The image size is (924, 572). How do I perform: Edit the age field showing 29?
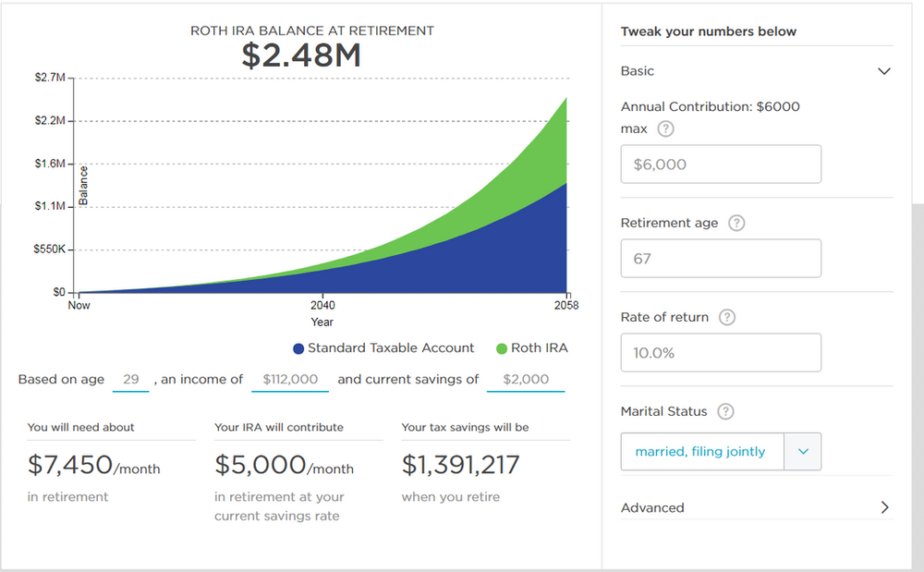pos(131,380)
